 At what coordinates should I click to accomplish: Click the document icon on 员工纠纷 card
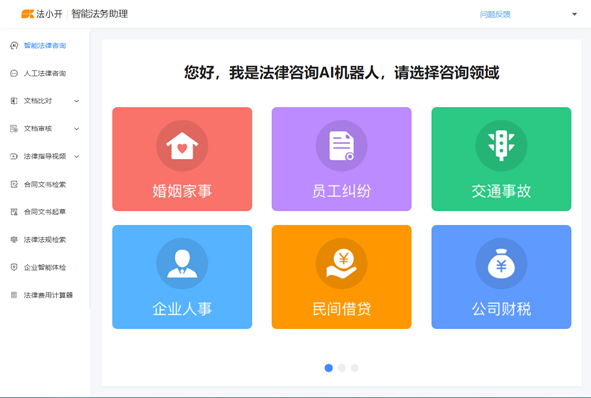[341, 146]
